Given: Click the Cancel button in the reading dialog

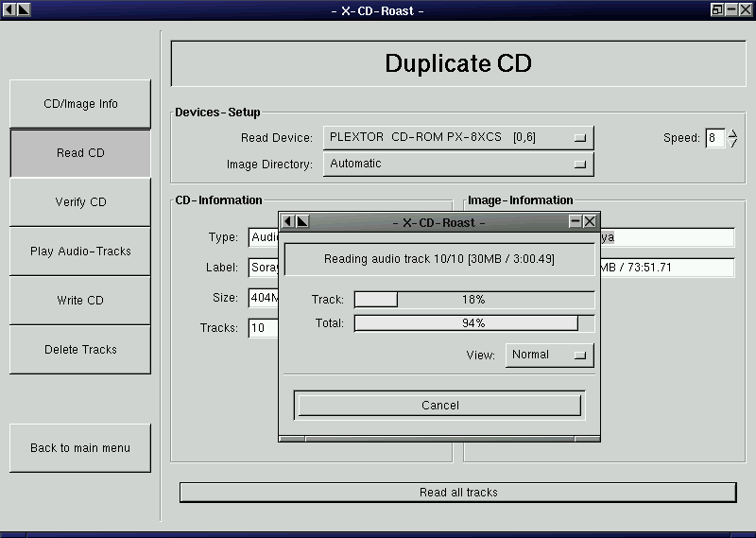Looking at the screenshot, I should (439, 405).
